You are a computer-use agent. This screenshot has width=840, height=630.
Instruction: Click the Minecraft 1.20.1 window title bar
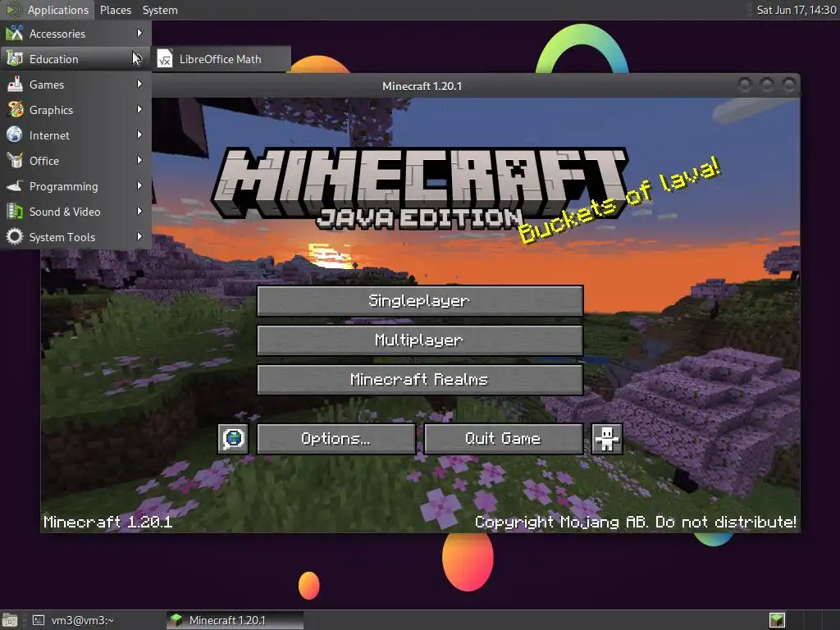pos(422,85)
